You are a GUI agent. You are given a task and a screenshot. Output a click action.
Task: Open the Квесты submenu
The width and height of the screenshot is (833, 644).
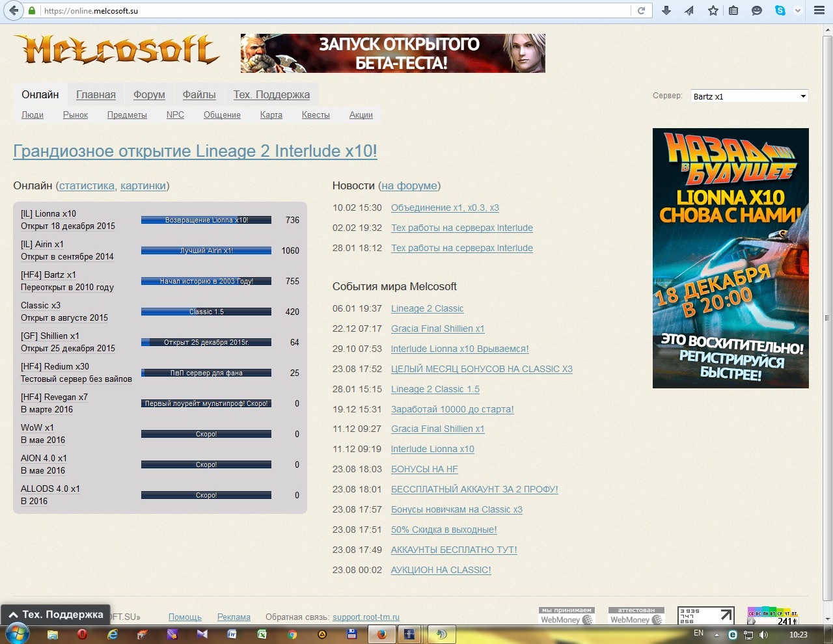[x=316, y=115]
